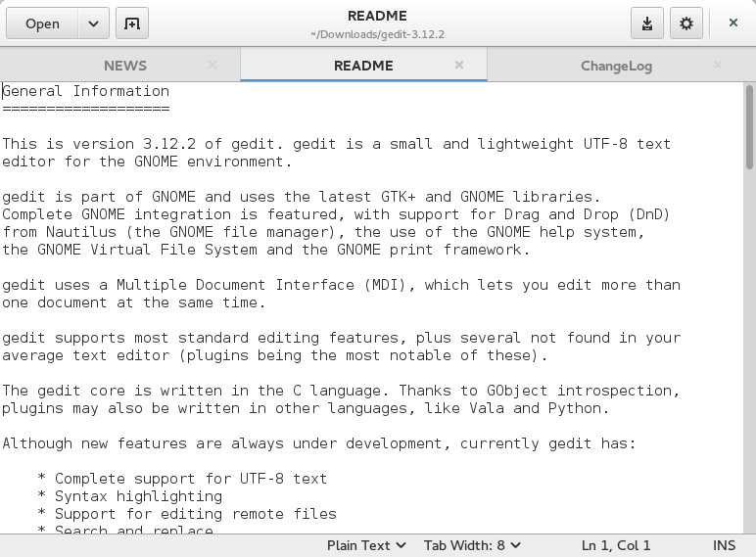Image resolution: width=756 pixels, height=557 pixels.
Task: Close the README tab
Action: coord(459,65)
